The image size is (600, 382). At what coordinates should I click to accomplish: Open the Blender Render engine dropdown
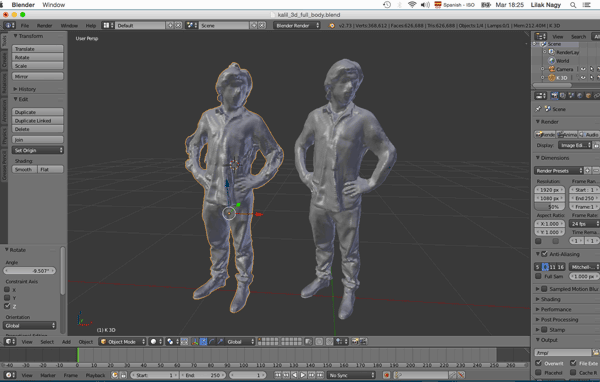point(297,25)
